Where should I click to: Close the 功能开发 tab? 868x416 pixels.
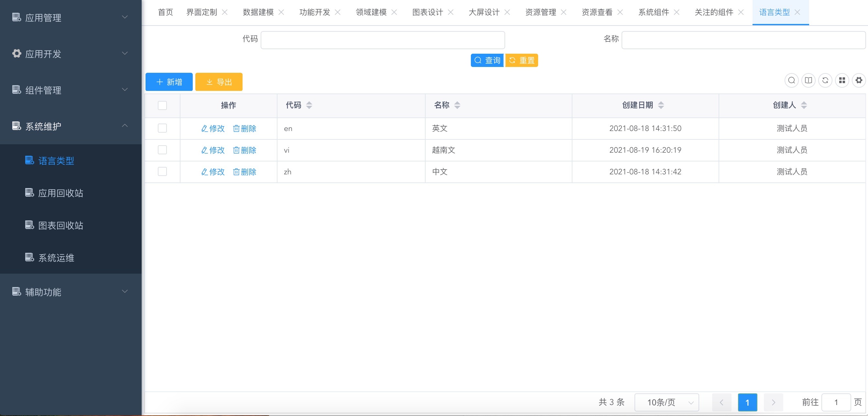[x=338, y=13]
